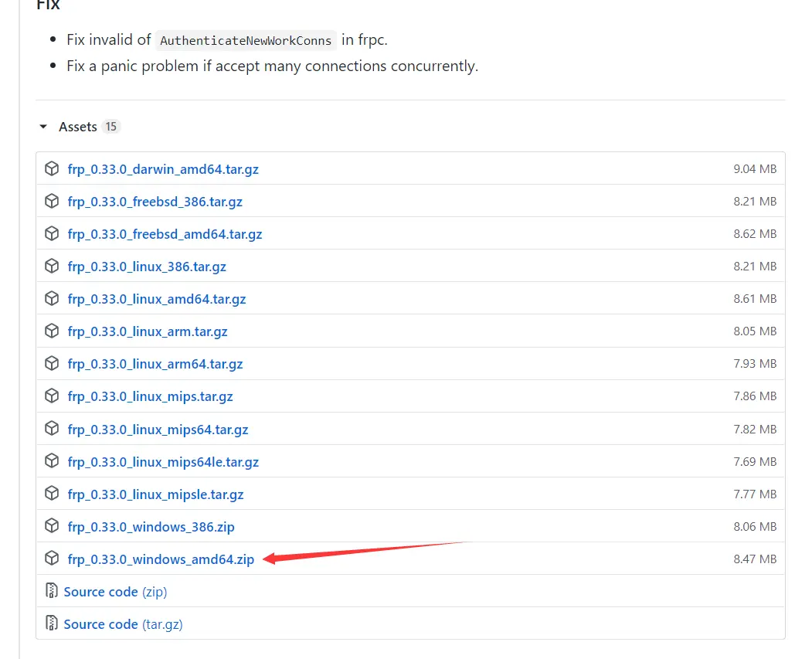Click the 7.86 MB size text
The width and height of the screenshot is (812, 659).
tap(755, 396)
